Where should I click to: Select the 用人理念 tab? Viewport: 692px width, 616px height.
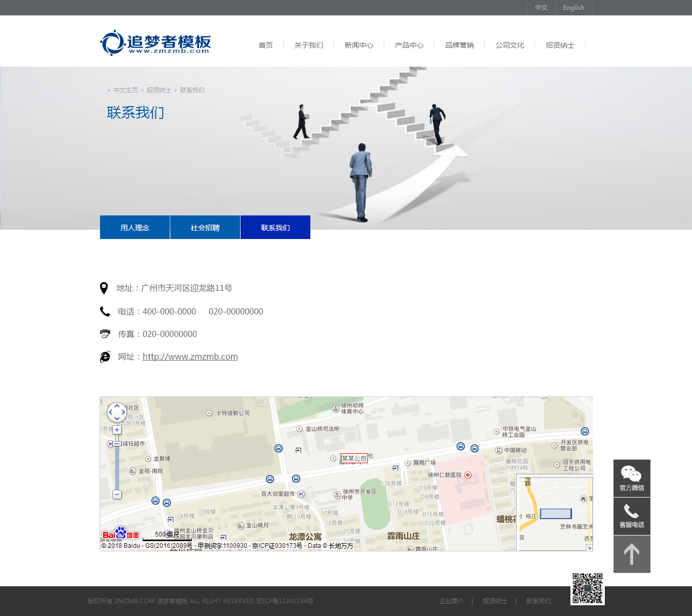point(135,227)
